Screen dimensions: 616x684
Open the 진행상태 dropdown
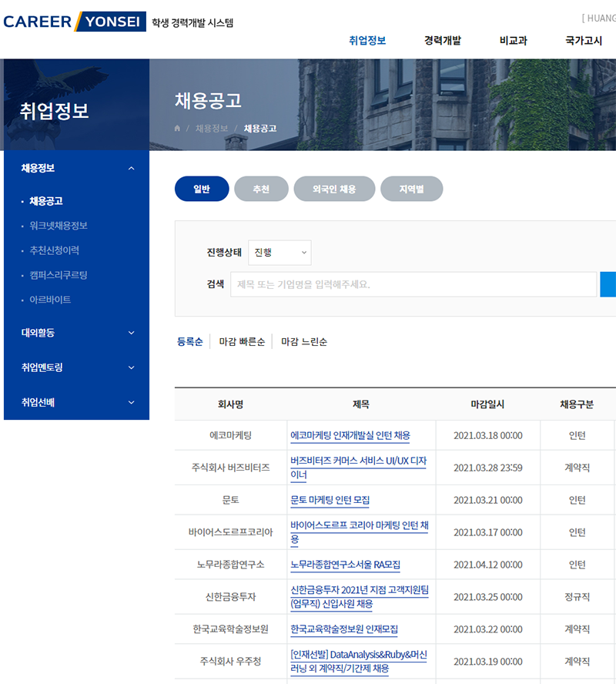click(280, 253)
